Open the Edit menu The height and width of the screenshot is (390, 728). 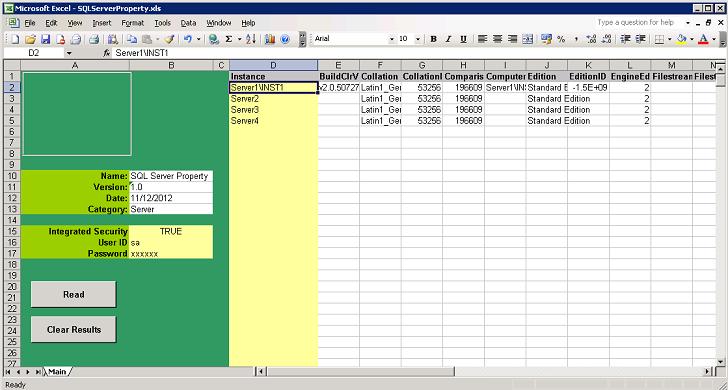51,23
